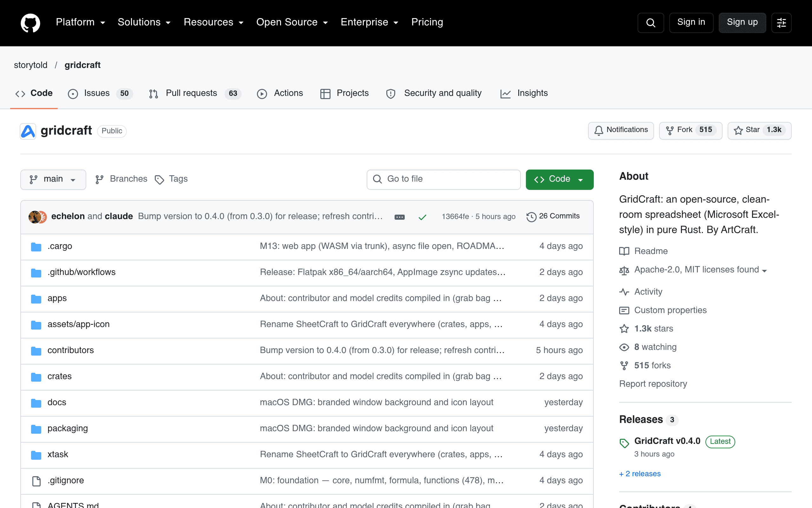This screenshot has height=508, width=812.
Task: Click the folder icon for docs
Action: tap(36, 403)
